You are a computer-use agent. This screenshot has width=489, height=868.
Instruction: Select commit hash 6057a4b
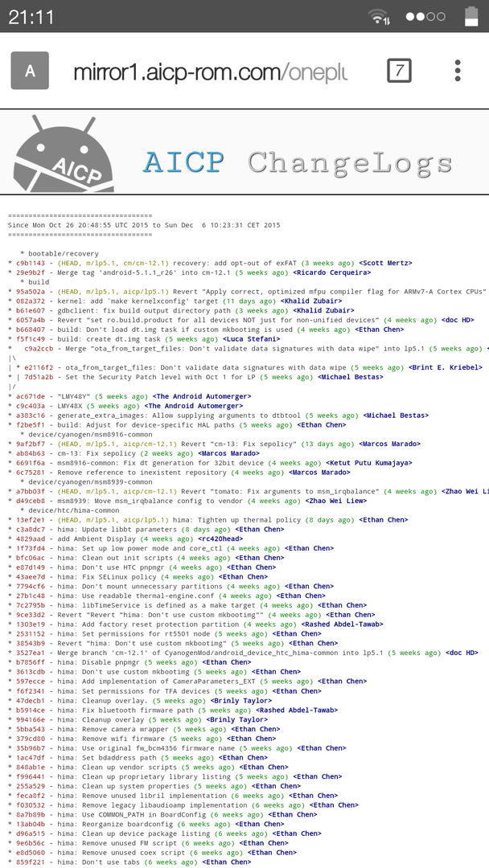[31, 320]
